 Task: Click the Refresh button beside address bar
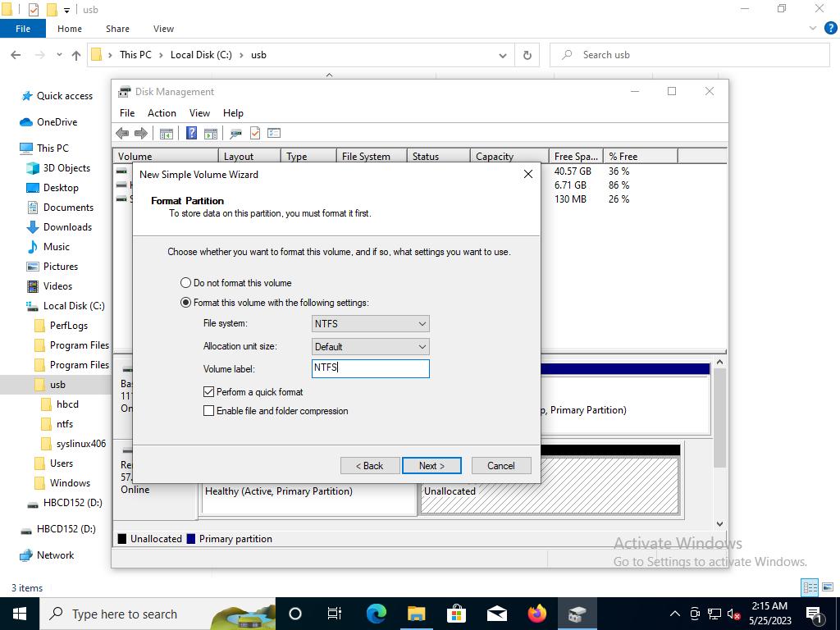click(x=527, y=55)
